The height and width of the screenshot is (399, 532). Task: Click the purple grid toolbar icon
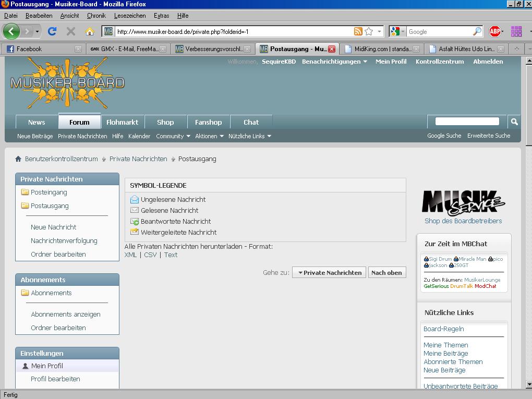coord(516,31)
